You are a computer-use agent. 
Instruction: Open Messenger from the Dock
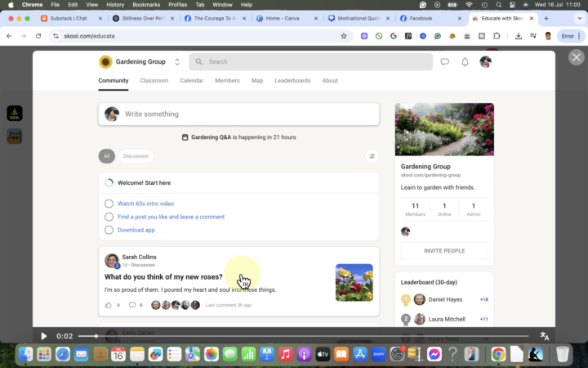[x=434, y=354]
